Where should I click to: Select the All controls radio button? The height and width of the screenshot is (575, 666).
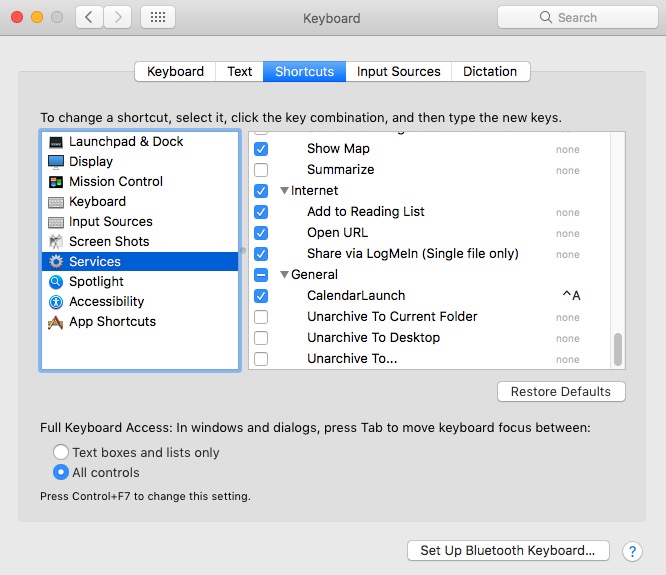[61, 472]
